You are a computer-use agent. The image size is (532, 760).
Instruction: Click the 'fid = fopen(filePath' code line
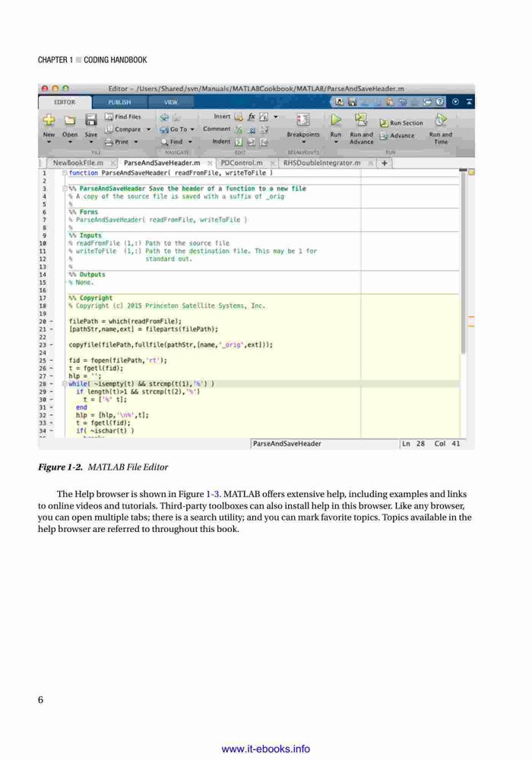[118, 360]
